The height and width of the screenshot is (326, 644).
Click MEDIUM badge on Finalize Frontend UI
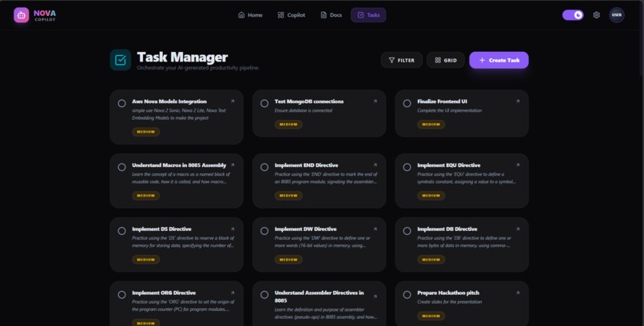[x=431, y=125]
